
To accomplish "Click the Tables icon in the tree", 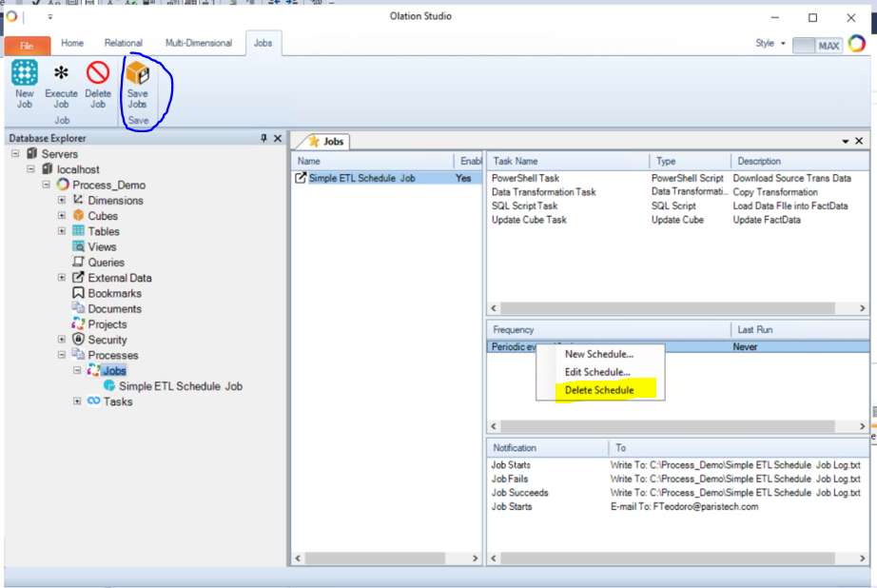I will (78, 231).
